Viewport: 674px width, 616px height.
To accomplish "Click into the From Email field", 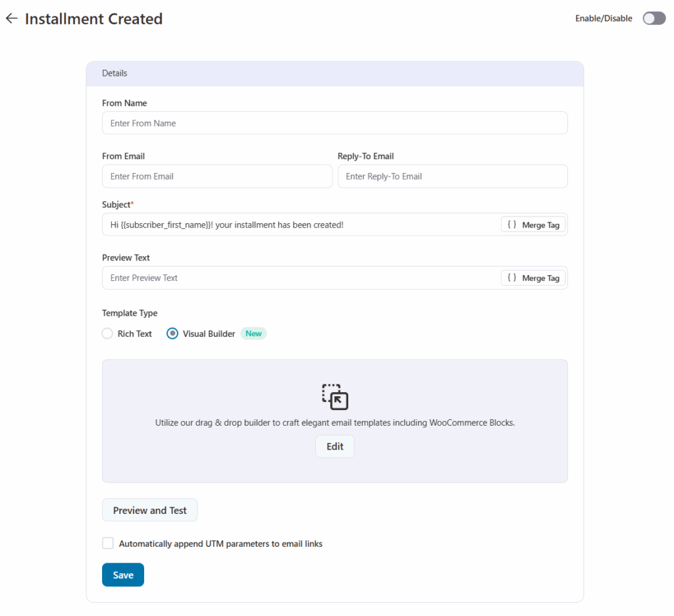I will pyautogui.click(x=217, y=176).
